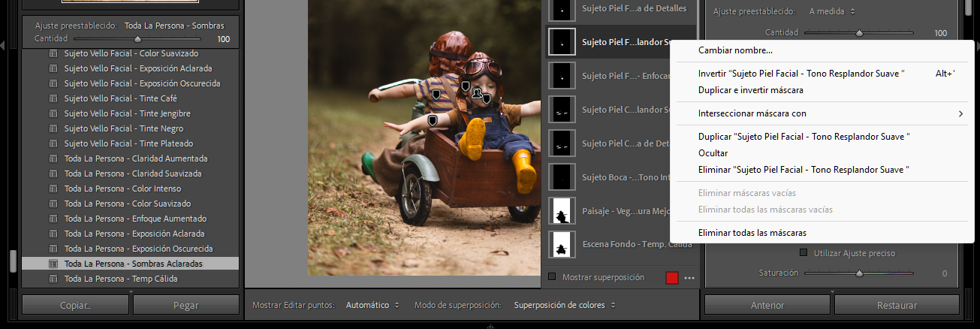This screenshot has width=980, height=329.
Task: Click the right panel Cantidad slider handle
Action: pos(859,33)
